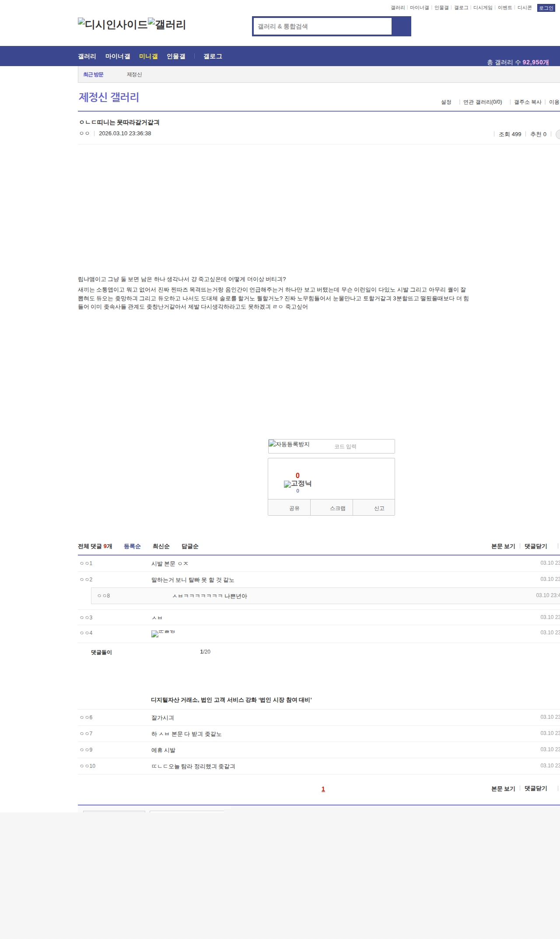
Task: Open the dccon image in comment 4
Action: pos(163,633)
